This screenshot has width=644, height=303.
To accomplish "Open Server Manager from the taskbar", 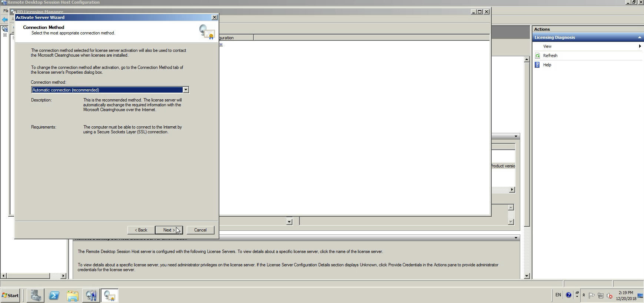I will 36,296.
